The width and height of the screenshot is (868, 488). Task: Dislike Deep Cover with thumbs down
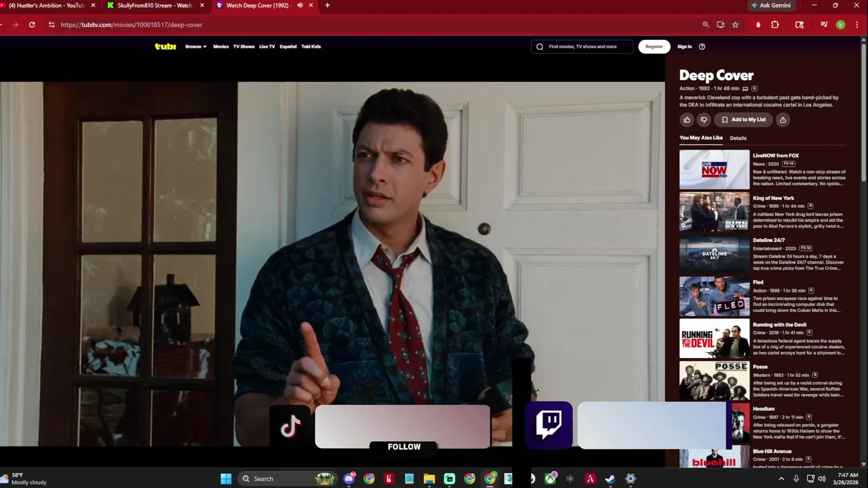703,119
